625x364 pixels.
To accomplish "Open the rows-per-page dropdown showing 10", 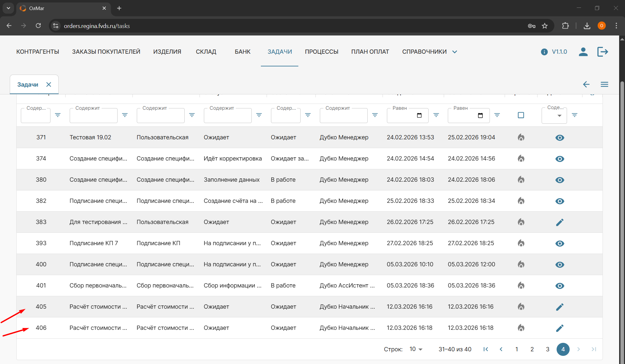I will click(x=416, y=349).
